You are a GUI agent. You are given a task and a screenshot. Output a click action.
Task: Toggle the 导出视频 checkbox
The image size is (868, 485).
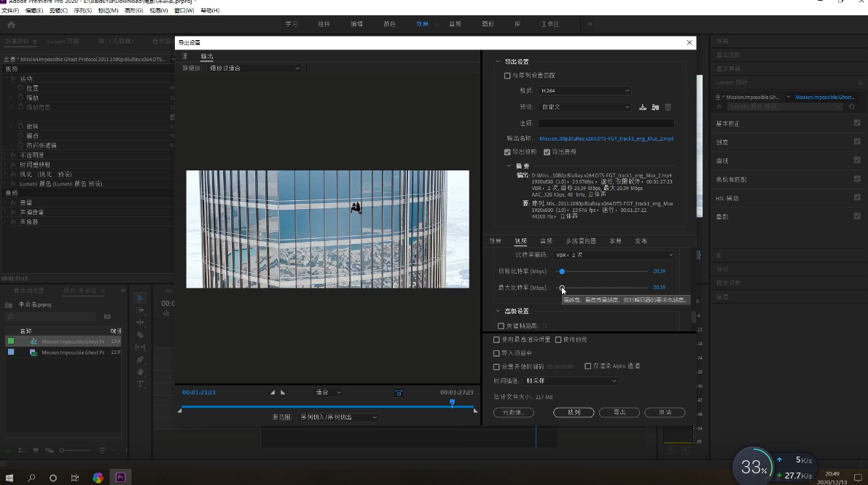(x=508, y=152)
